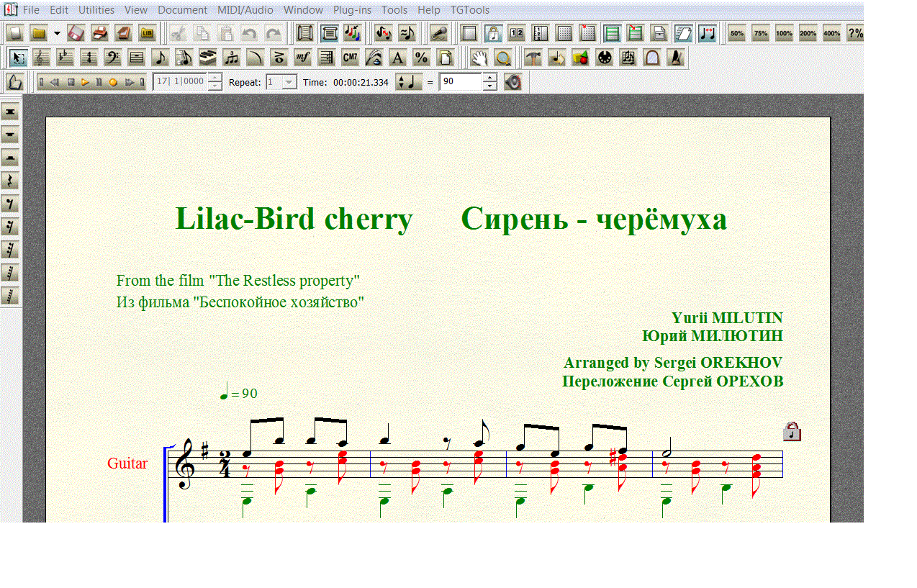Image resolution: width=917 pixels, height=588 pixels.
Task: Open the Libraries LIB icon
Action: pos(148,33)
